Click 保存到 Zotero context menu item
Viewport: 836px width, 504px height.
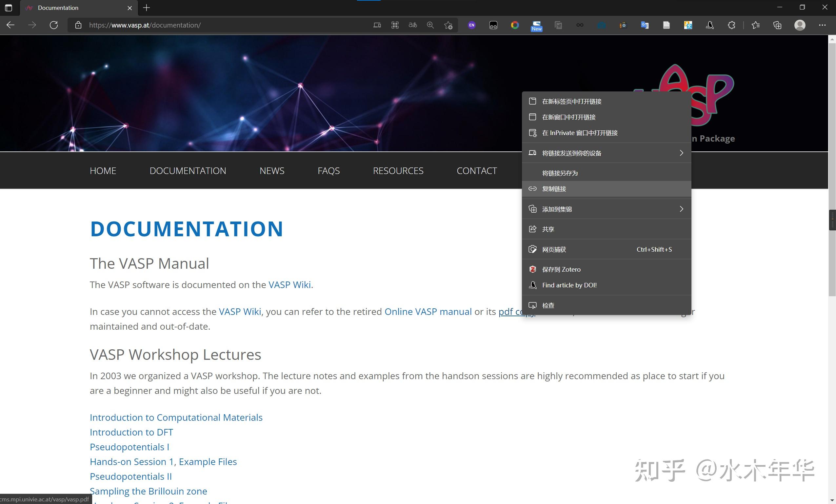pyautogui.click(x=561, y=269)
